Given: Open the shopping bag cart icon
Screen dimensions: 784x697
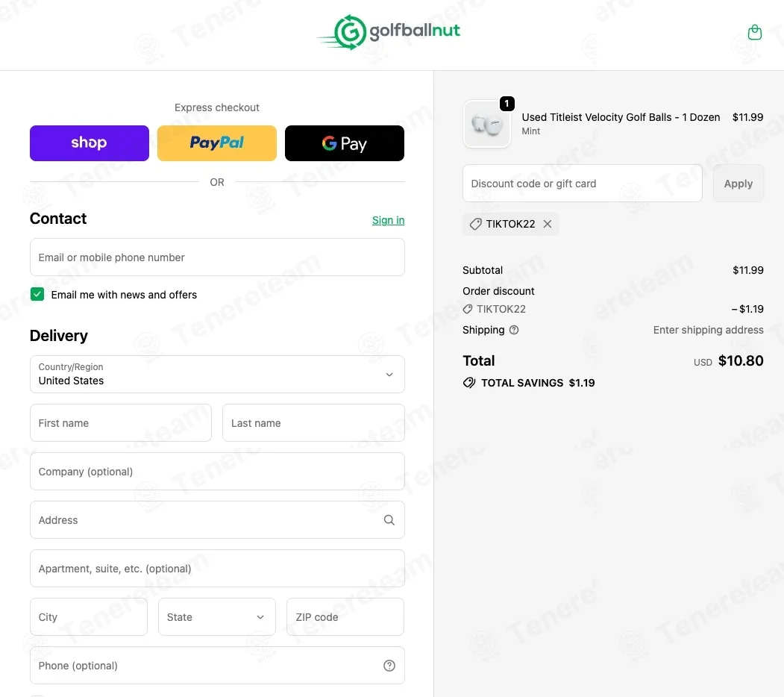Looking at the screenshot, I should tap(754, 33).
